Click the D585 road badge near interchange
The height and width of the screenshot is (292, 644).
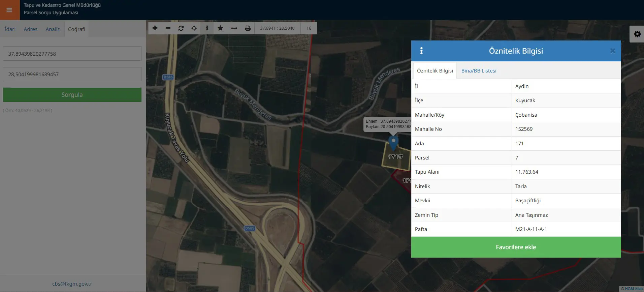[250, 228]
